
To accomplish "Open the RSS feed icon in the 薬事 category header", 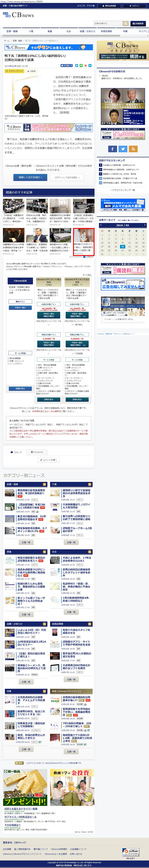I will coord(44,552).
